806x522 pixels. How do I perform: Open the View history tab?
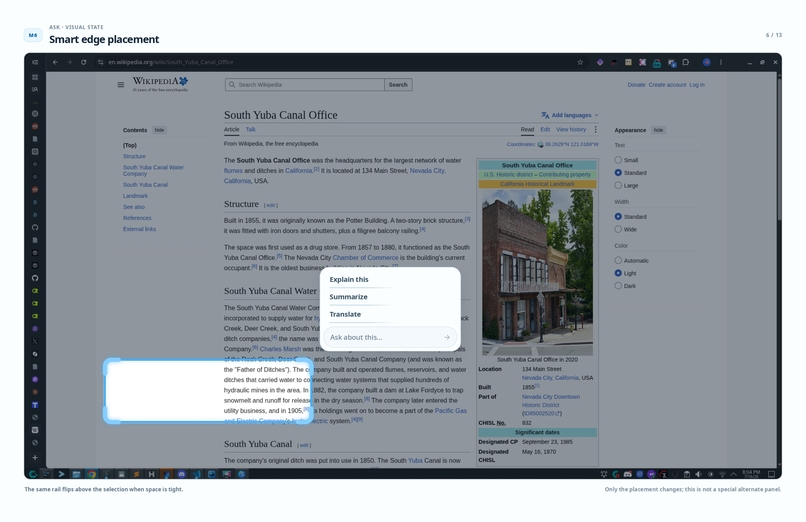point(571,129)
